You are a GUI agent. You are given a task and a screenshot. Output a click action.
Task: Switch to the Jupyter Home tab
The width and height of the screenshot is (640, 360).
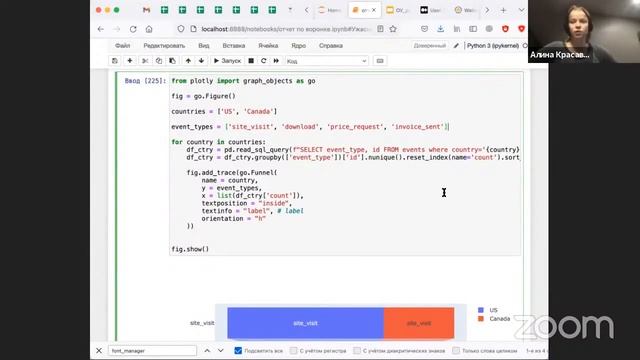click(330, 10)
